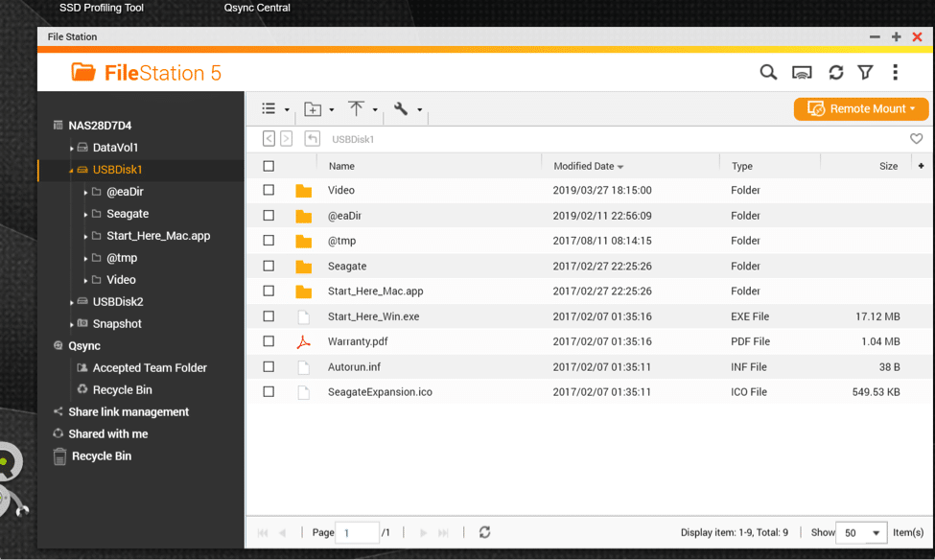Click the USBDisk1 breadcrumb path

coord(353,140)
